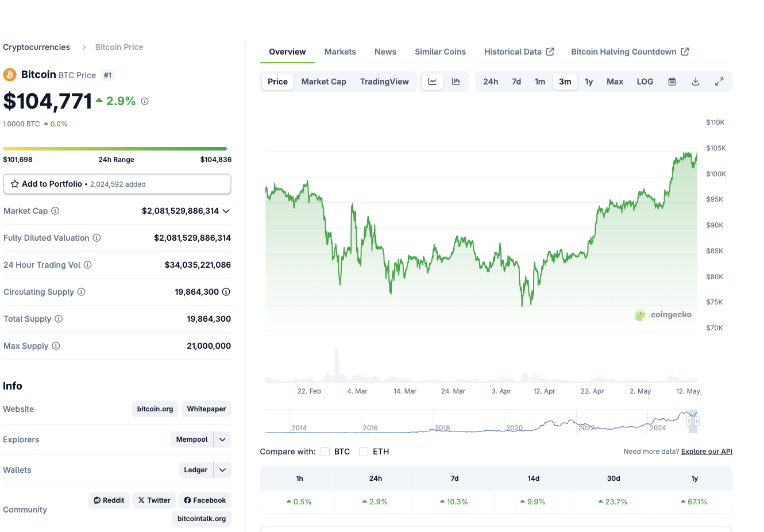Download chart data icon

click(696, 82)
